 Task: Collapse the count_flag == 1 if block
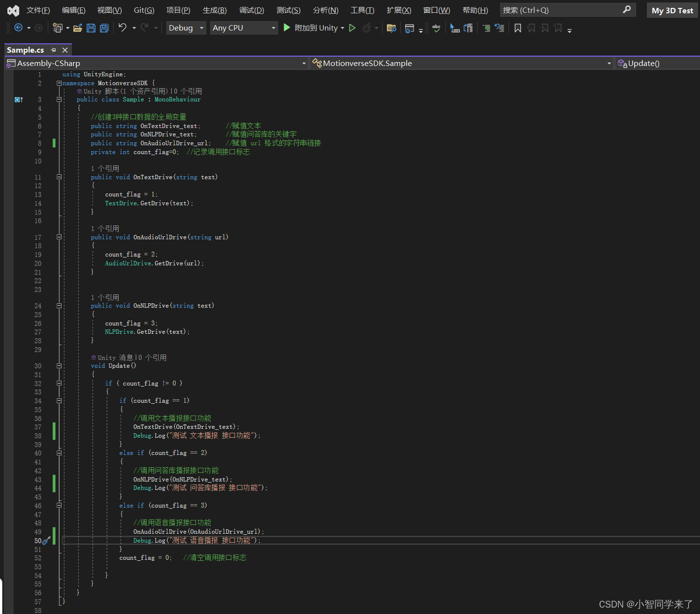point(59,401)
